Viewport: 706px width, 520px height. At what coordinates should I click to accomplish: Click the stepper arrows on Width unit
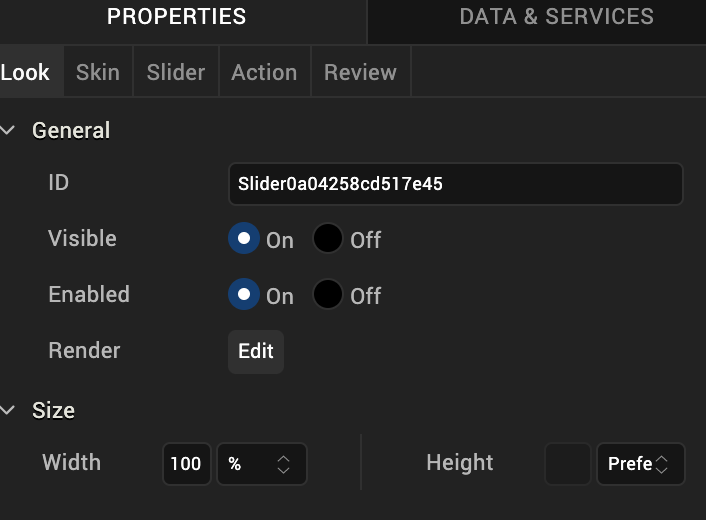284,464
